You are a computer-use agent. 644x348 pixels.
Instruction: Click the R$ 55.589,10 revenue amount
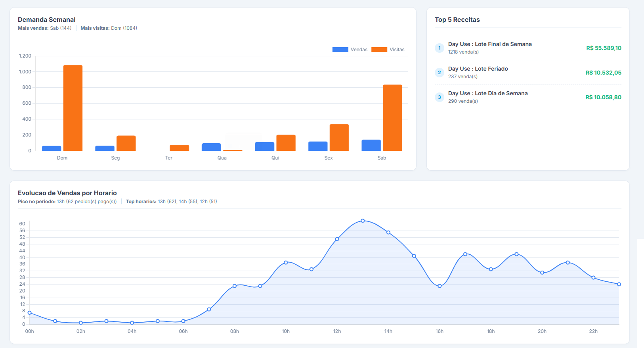pyautogui.click(x=604, y=48)
